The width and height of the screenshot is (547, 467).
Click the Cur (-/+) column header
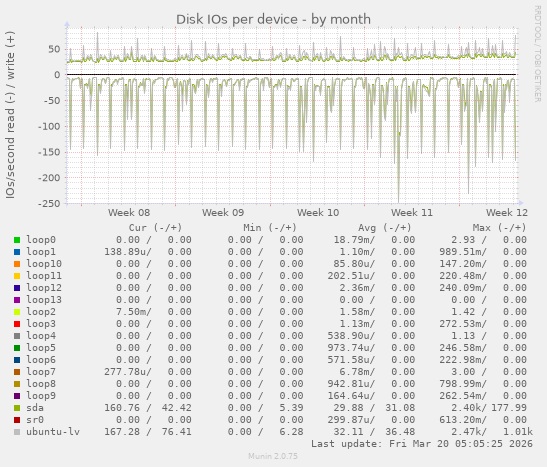pos(155,228)
